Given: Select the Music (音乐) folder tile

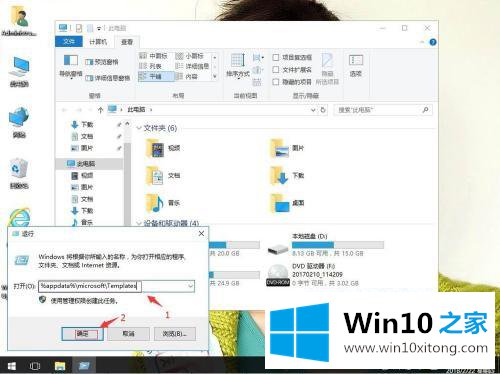Looking at the screenshot, I should click(x=163, y=203).
